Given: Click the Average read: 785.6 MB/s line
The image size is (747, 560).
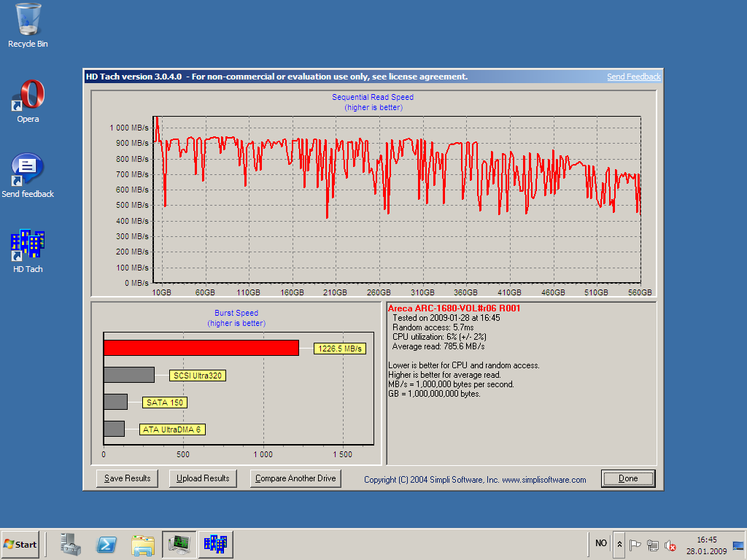Looking at the screenshot, I should click(438, 346).
